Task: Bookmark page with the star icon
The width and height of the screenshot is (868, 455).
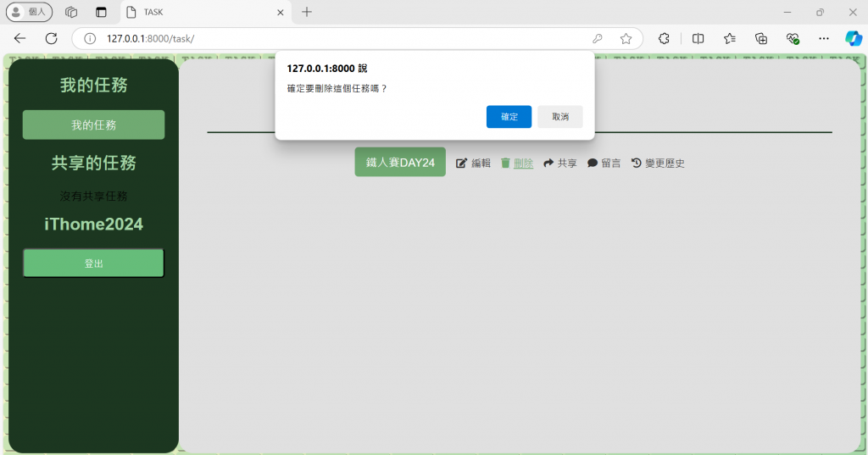Action: coord(626,38)
